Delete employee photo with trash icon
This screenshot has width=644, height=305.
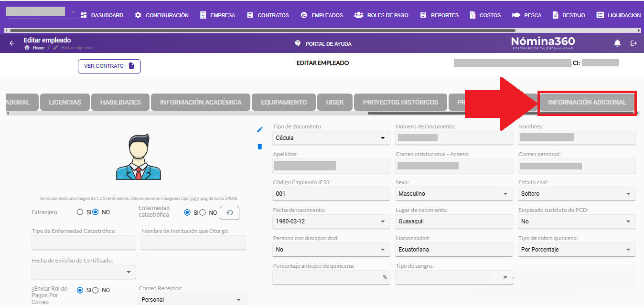pyautogui.click(x=260, y=147)
